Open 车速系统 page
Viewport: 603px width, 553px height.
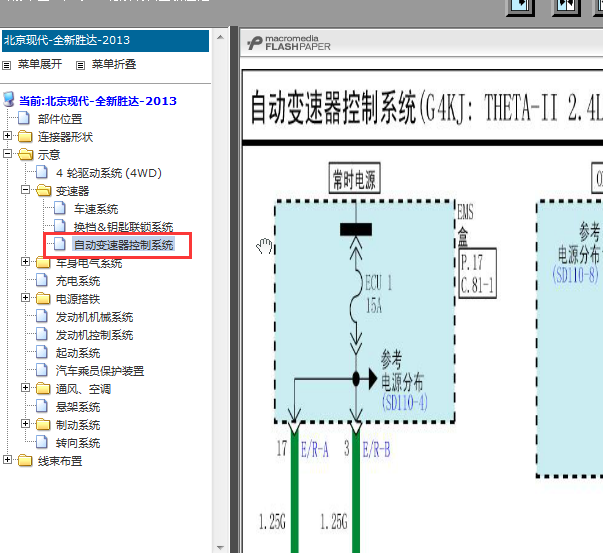coord(96,209)
